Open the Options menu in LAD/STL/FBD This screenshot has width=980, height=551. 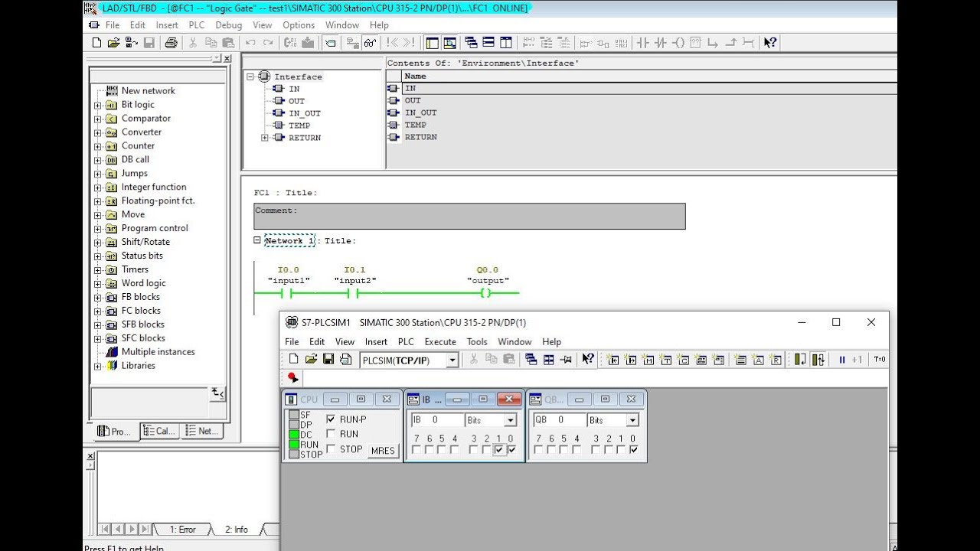[x=299, y=24]
